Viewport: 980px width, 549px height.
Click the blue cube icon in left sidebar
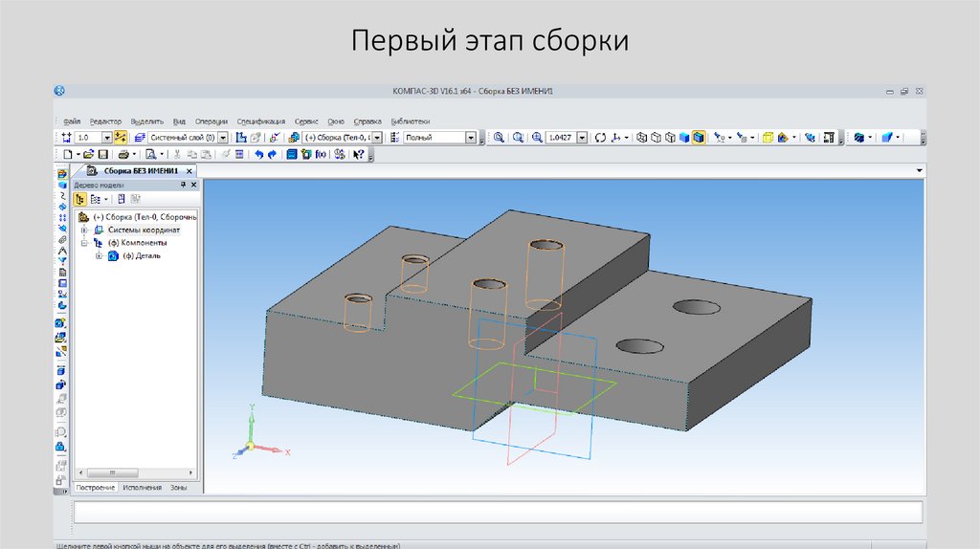(62, 185)
